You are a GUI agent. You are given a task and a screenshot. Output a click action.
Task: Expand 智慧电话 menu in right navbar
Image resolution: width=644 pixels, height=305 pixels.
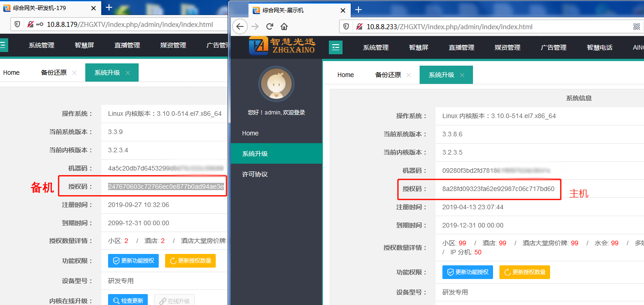pyautogui.click(x=599, y=47)
